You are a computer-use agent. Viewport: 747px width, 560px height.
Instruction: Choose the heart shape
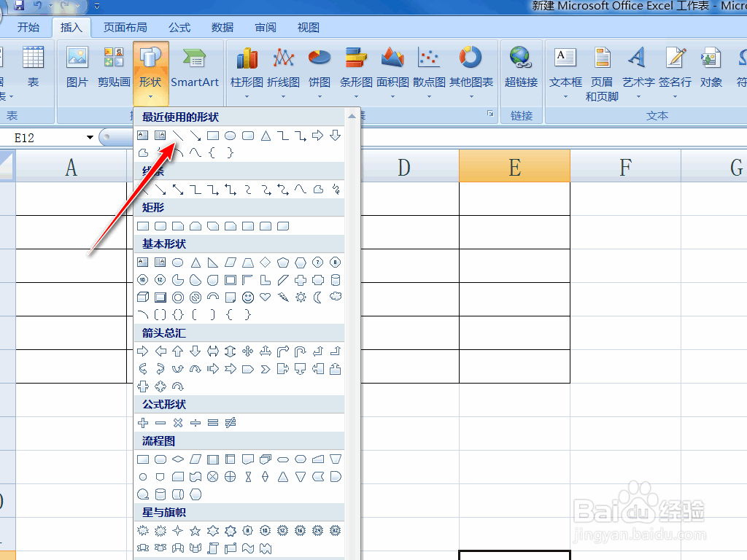tap(266, 297)
